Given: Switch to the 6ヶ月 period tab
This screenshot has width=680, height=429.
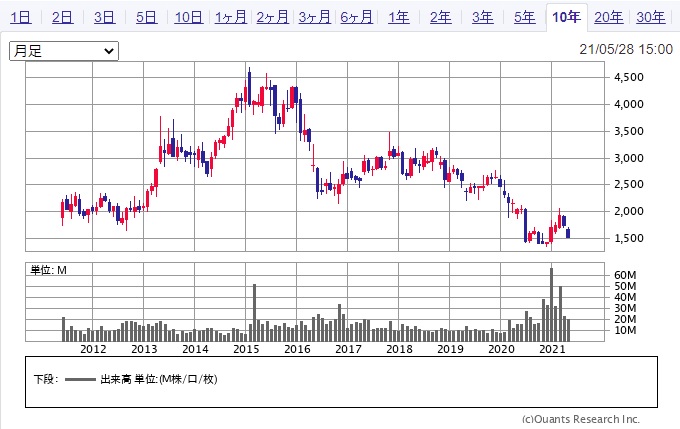Looking at the screenshot, I should pyautogui.click(x=357, y=17).
